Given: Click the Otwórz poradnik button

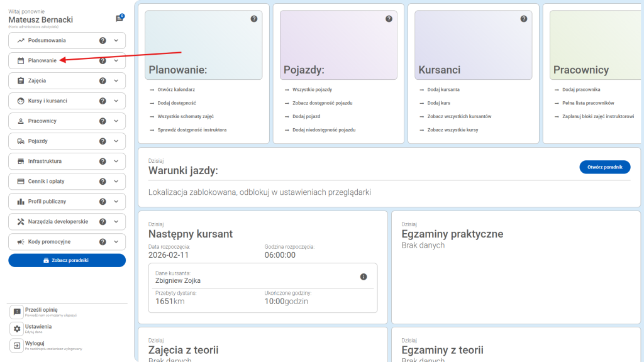Looking at the screenshot, I should [x=604, y=167].
